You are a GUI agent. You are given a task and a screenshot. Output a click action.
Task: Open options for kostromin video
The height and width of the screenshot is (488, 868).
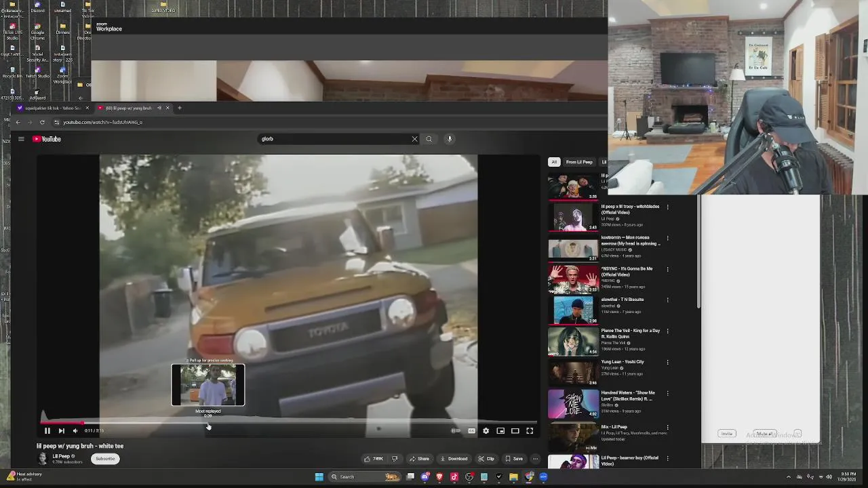[667, 238]
